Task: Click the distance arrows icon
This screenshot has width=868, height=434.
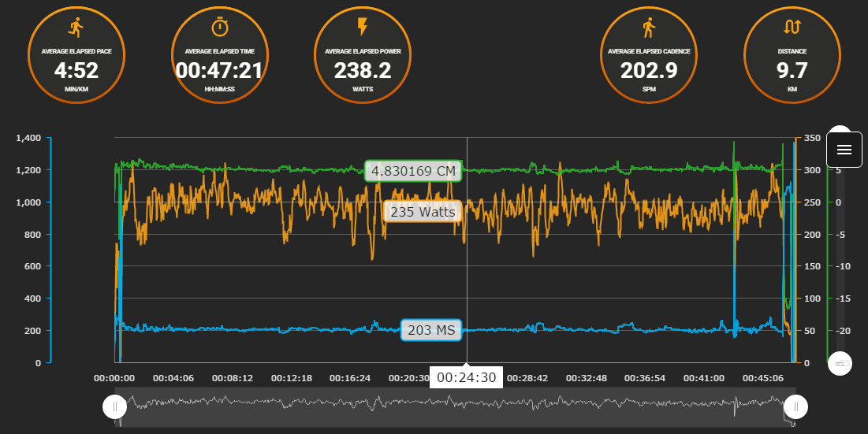Action: [792, 28]
